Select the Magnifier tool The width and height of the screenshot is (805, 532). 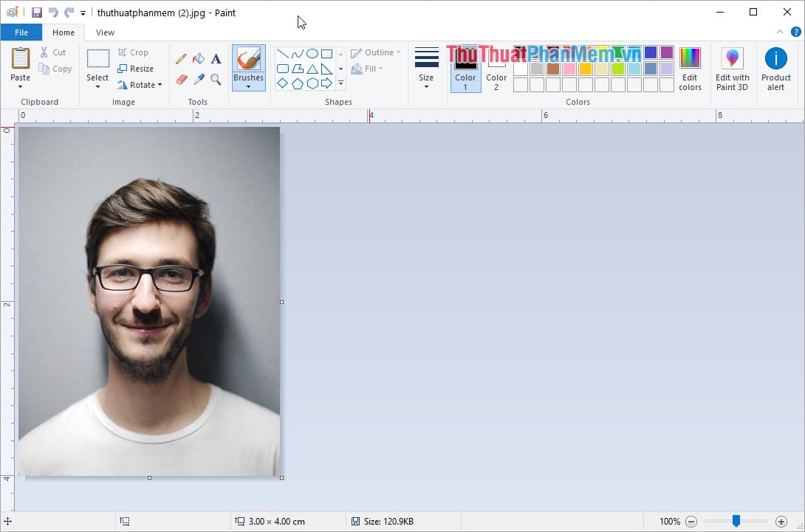coord(216,79)
